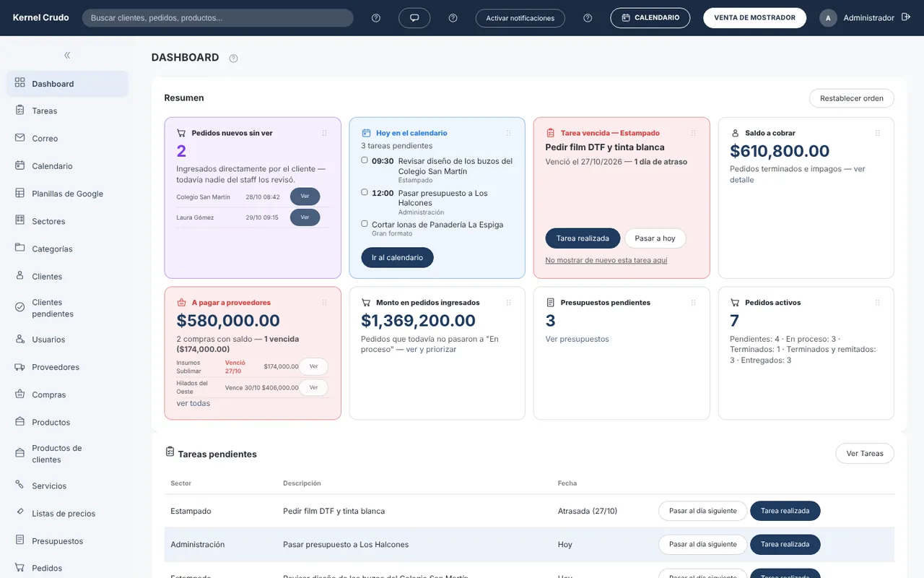924x578 pixels.
Task: Click the help icon next to search field
Action: coord(376,18)
